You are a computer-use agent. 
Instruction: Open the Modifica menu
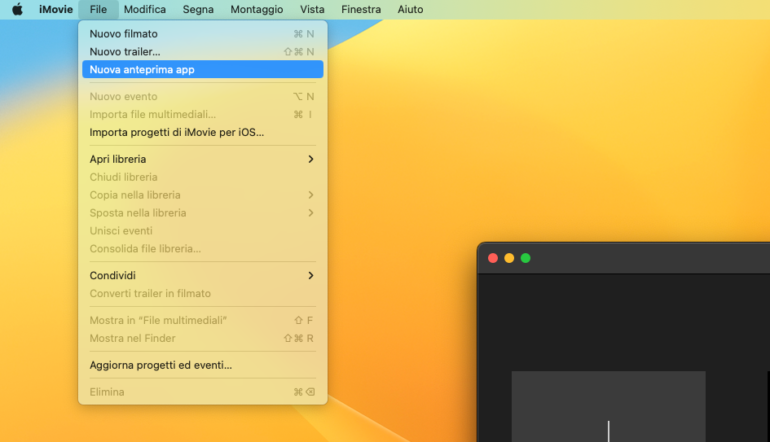tap(145, 9)
